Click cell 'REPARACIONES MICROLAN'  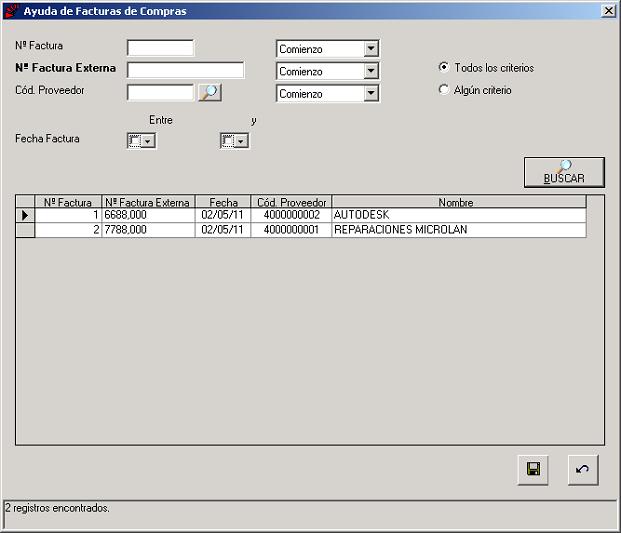[459, 230]
